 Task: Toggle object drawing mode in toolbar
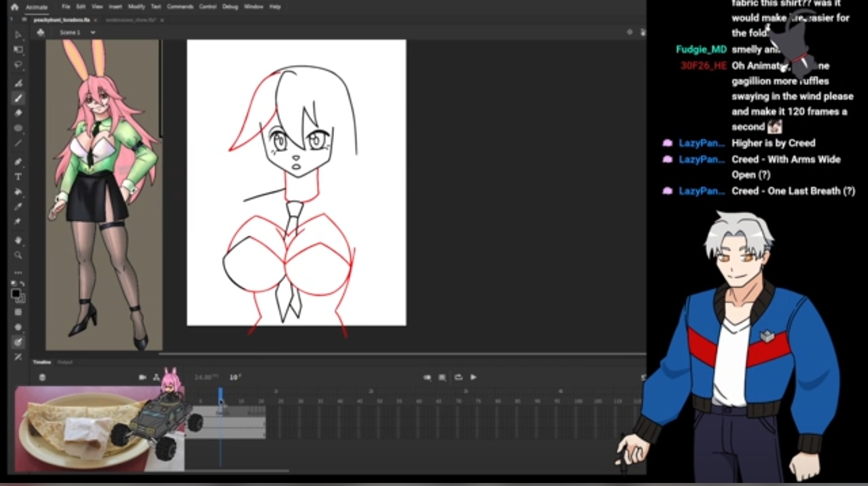tap(18, 312)
